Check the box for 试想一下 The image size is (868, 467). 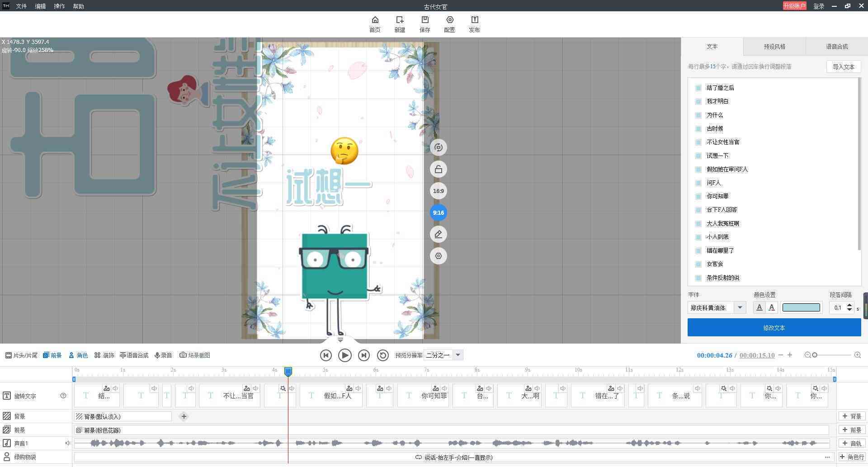pyautogui.click(x=698, y=156)
